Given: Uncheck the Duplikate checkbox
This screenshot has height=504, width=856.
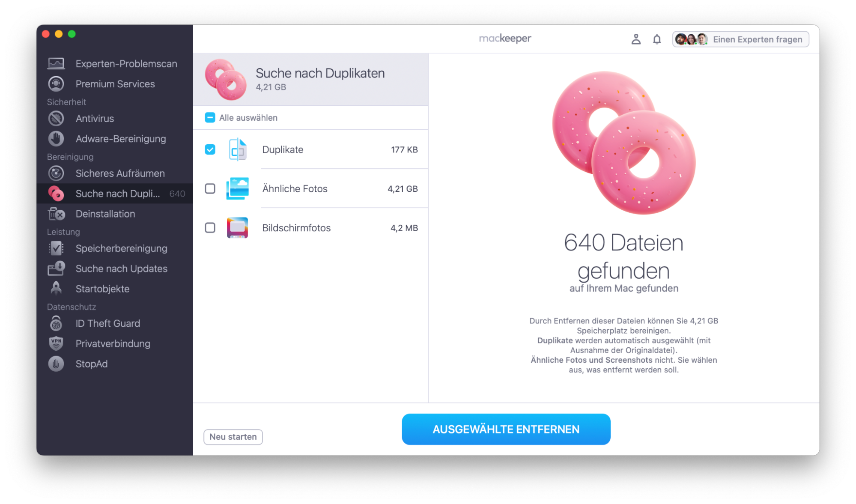Looking at the screenshot, I should click(210, 149).
